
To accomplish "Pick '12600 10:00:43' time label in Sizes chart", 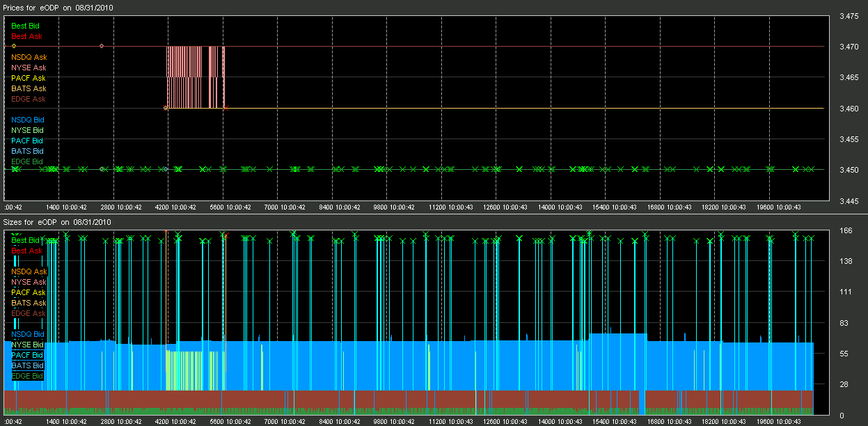I will click(504, 422).
